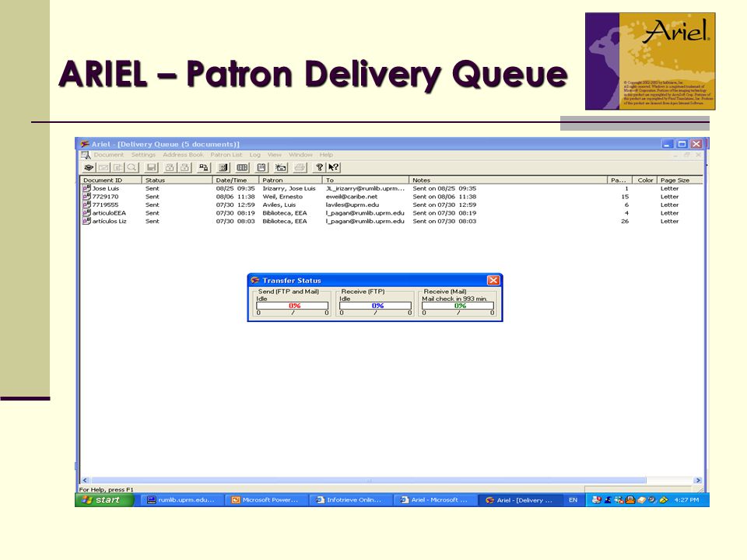Click the greyed envelope send icon
The image size is (747, 560).
click(103, 167)
